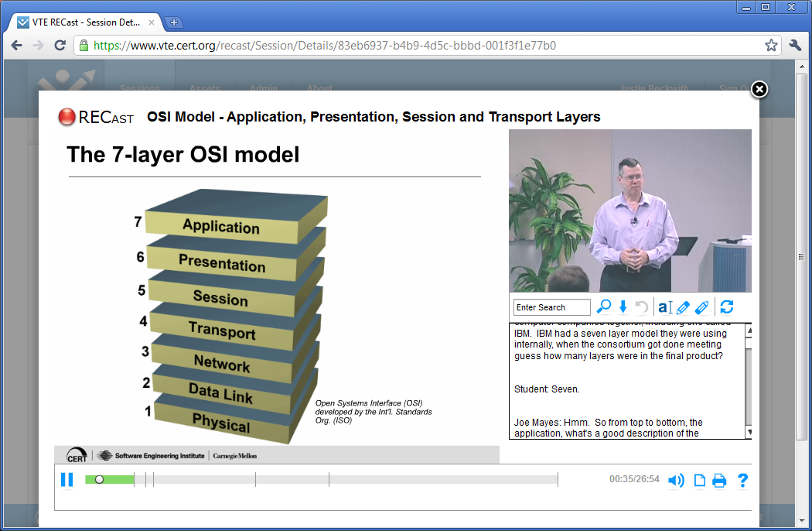Select the VTE RECast - Session Det... tab
This screenshot has height=531, width=812.
click(x=86, y=22)
